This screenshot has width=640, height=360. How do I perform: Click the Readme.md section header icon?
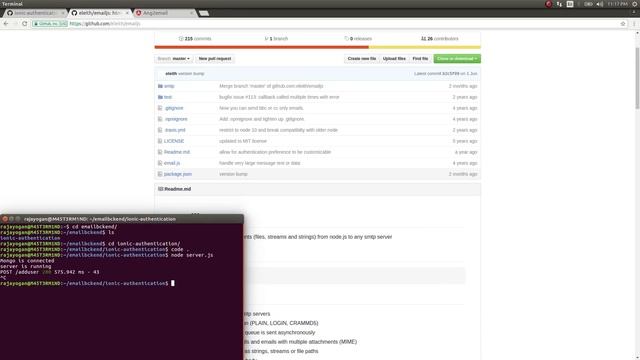tap(160, 189)
